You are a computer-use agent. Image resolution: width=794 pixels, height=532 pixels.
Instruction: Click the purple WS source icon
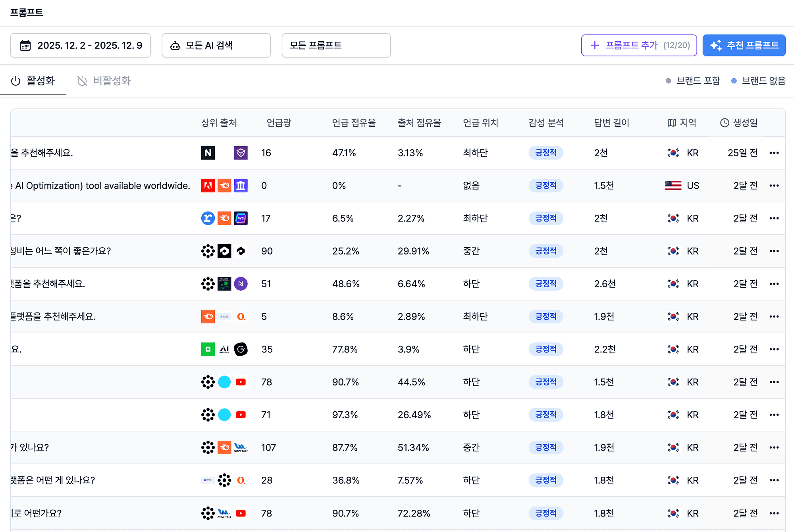(241, 218)
